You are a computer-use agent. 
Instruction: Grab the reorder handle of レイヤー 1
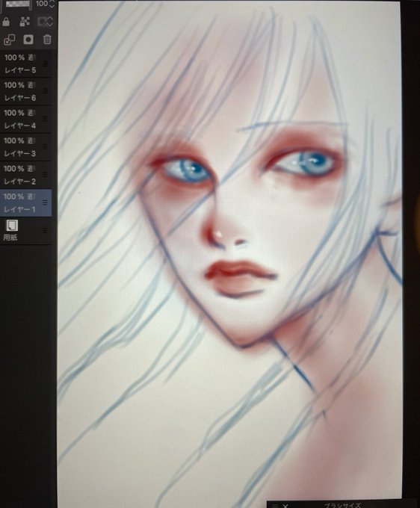click(x=45, y=202)
